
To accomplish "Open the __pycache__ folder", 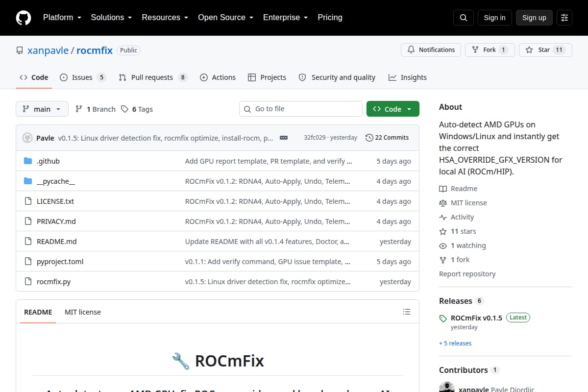I will pyautogui.click(x=56, y=181).
